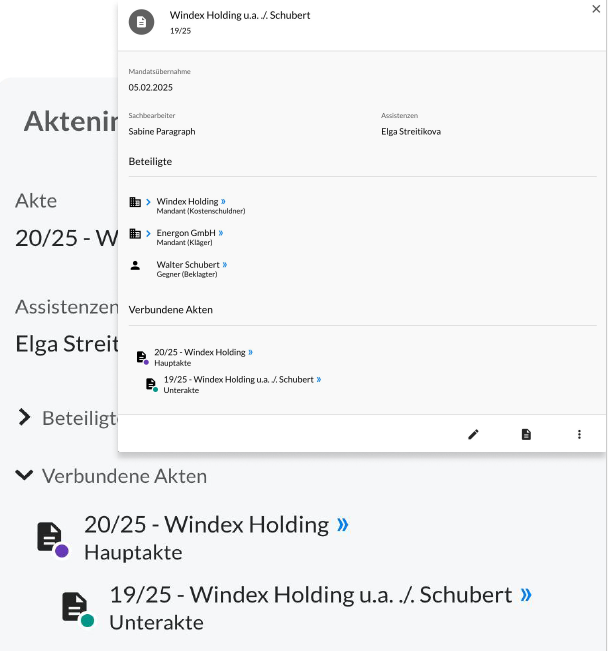The image size is (608, 651).
Task: Open 20/25 - Windex Holding in popup list
Action: [x=200, y=352]
